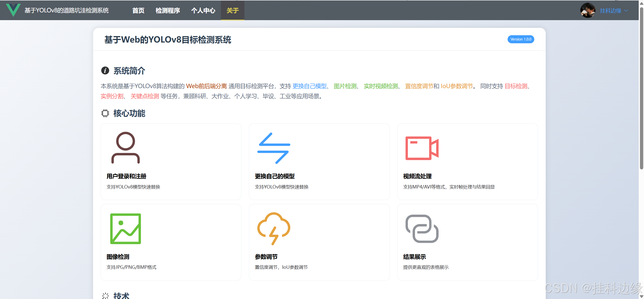The height and width of the screenshot is (299, 644).
Task: Click the gray chain link icon for result display
Action: point(422,229)
